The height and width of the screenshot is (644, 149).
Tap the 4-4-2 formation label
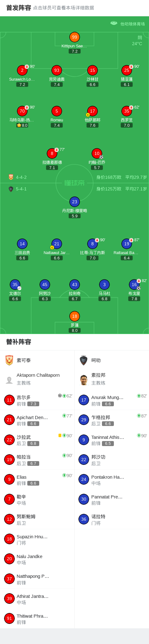[x=21, y=177]
